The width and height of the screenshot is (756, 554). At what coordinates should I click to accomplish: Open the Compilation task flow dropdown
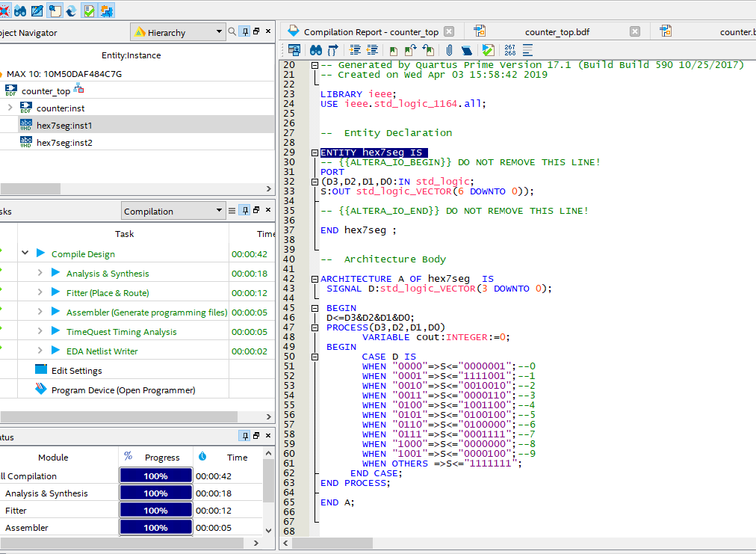click(x=173, y=210)
